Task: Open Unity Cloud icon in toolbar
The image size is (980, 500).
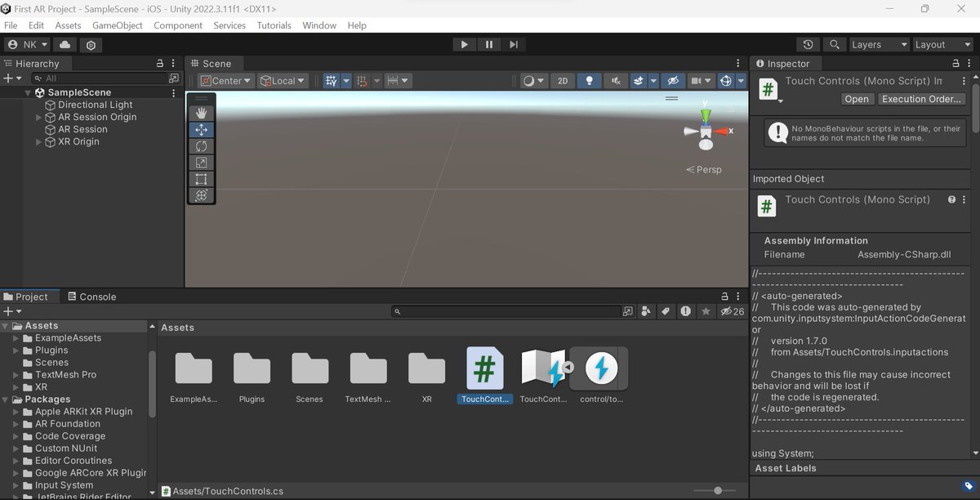Action: coord(65,45)
